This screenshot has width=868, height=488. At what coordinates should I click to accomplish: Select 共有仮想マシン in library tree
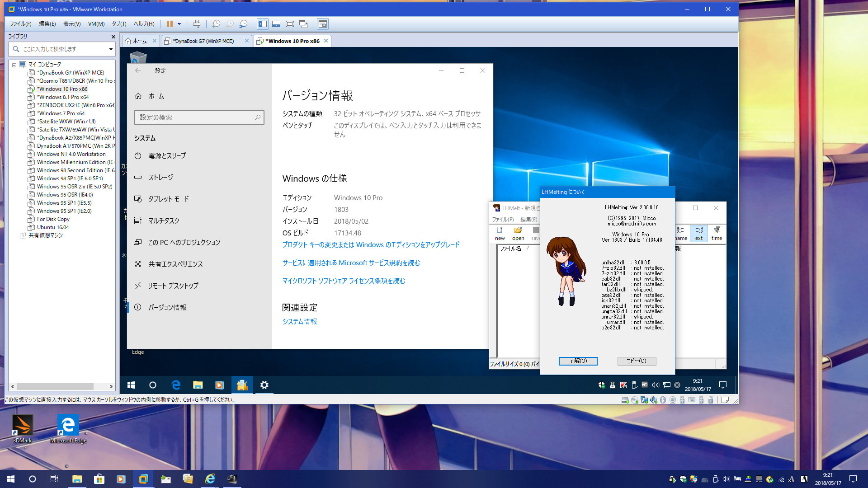(45, 235)
